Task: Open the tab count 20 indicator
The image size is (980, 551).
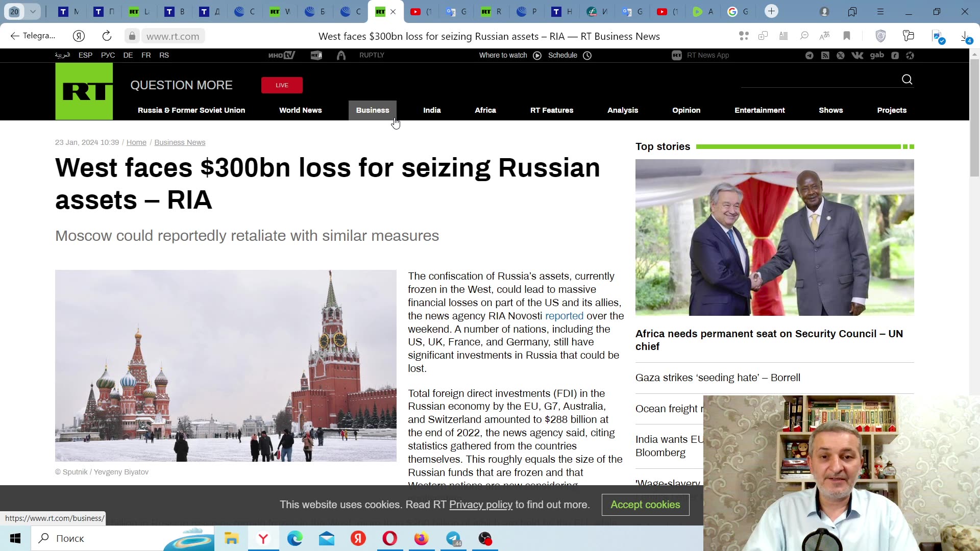Action: coord(14,11)
